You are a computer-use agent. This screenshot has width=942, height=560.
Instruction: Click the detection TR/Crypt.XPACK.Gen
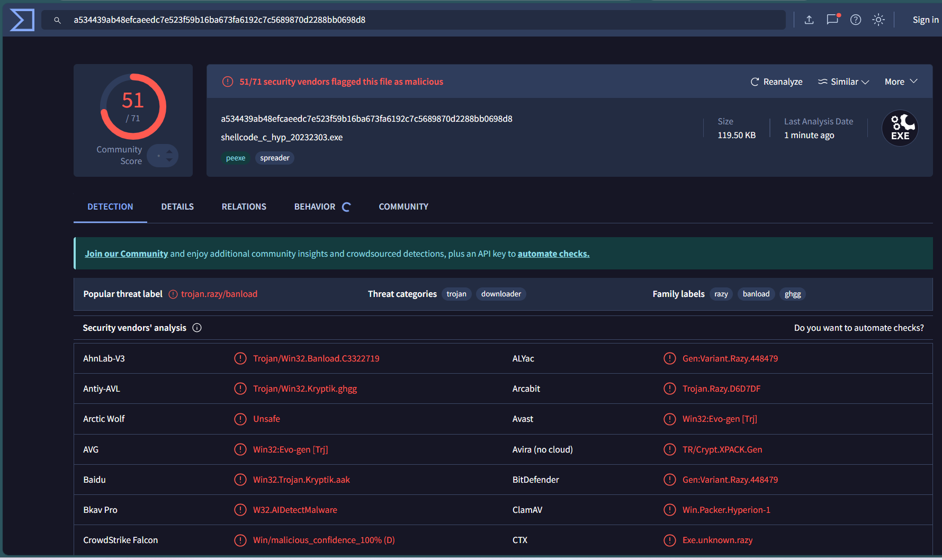pos(722,449)
